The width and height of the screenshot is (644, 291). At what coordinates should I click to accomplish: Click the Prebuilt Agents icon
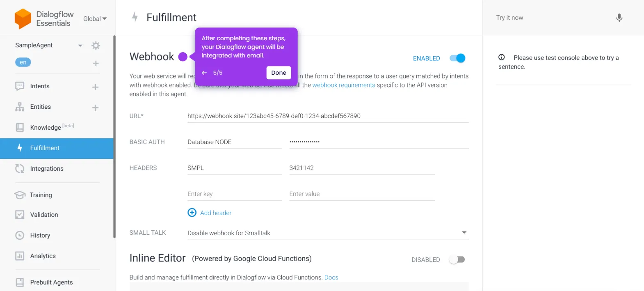click(20, 282)
